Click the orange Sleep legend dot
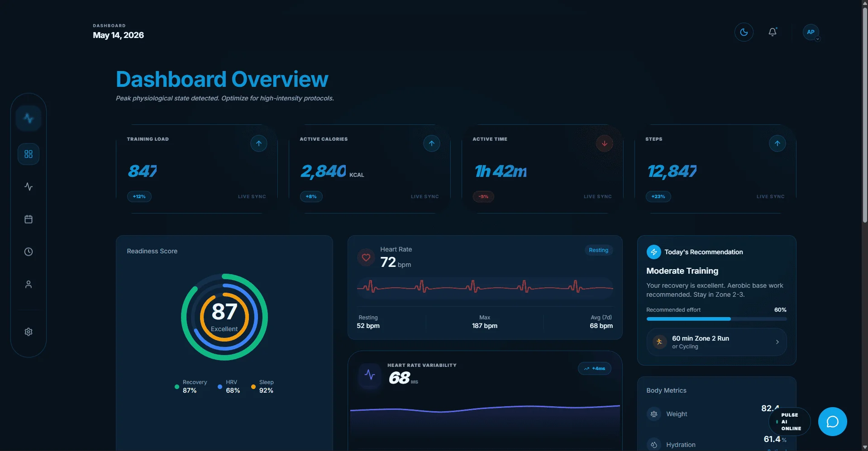Image resolution: width=868 pixels, height=451 pixels. pos(253,387)
